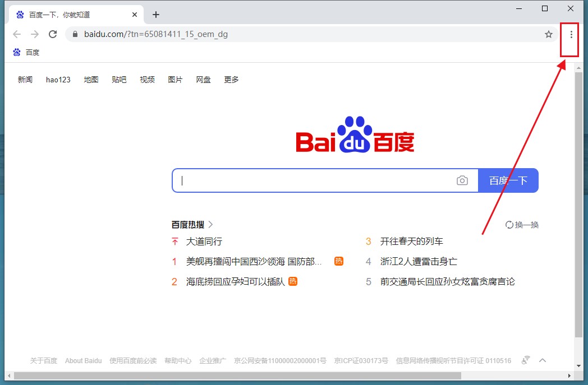
Task: Click the Baidu logo
Action: pos(355,135)
